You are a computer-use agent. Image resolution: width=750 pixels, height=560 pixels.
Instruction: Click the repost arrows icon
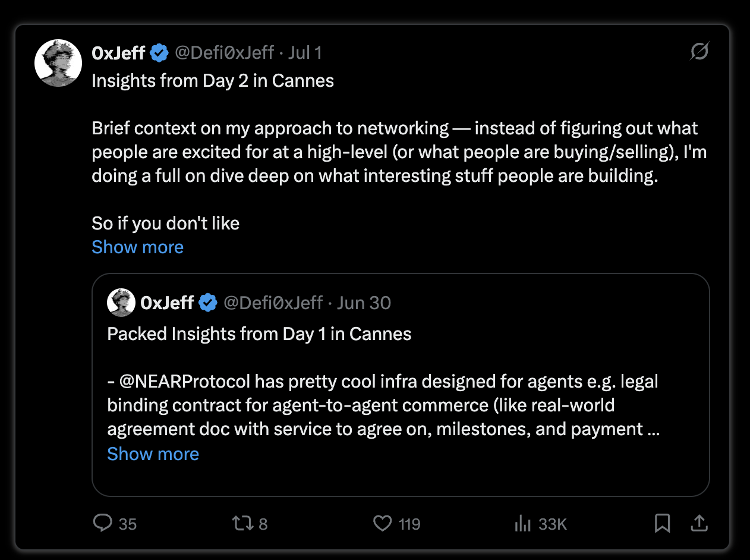[242, 523]
